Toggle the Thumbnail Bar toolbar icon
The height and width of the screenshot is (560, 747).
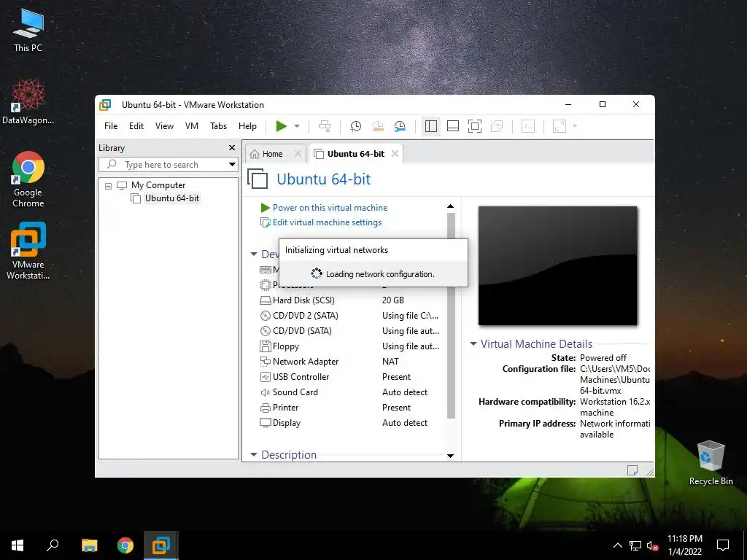point(452,126)
